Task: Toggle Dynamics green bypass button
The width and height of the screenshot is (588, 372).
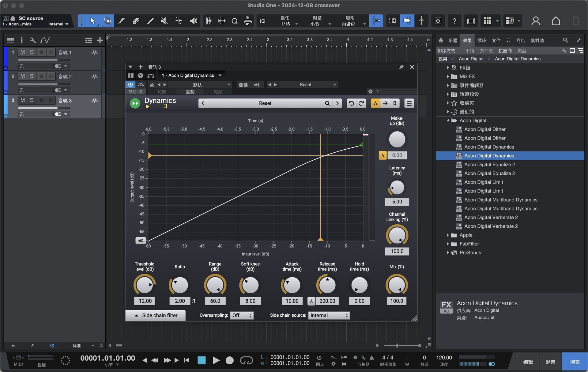Action: (x=135, y=103)
